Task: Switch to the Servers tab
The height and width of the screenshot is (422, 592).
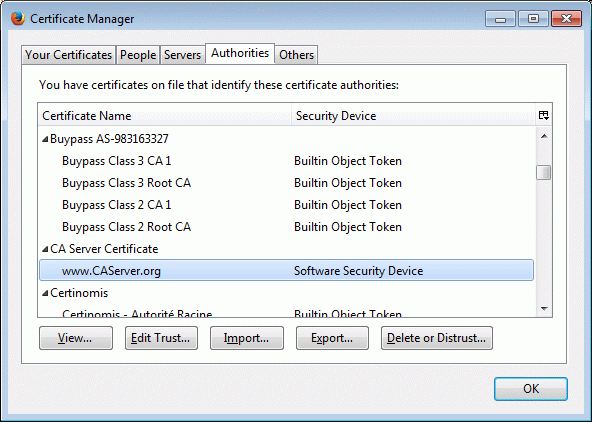Action: 182,55
